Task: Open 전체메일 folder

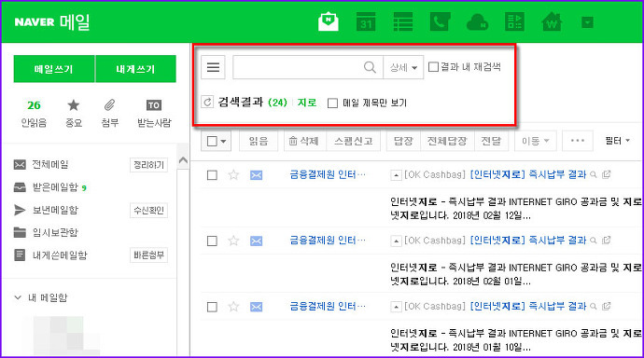Action: point(50,164)
